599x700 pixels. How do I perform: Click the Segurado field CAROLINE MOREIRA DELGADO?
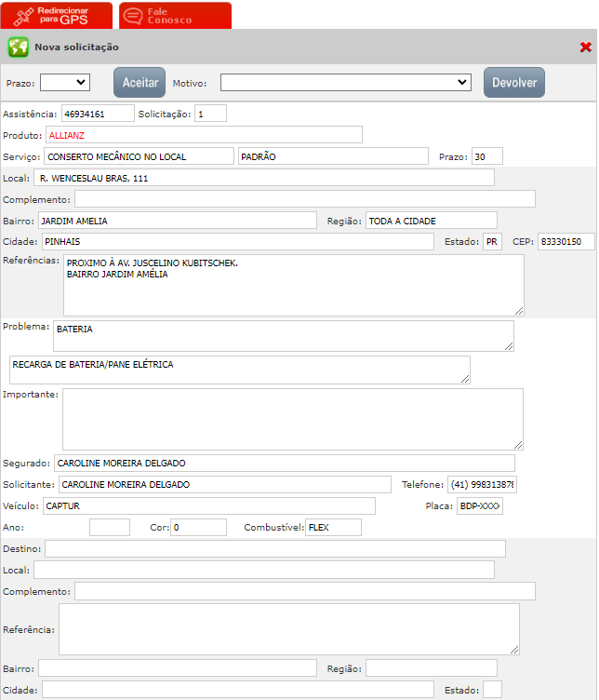(285, 463)
